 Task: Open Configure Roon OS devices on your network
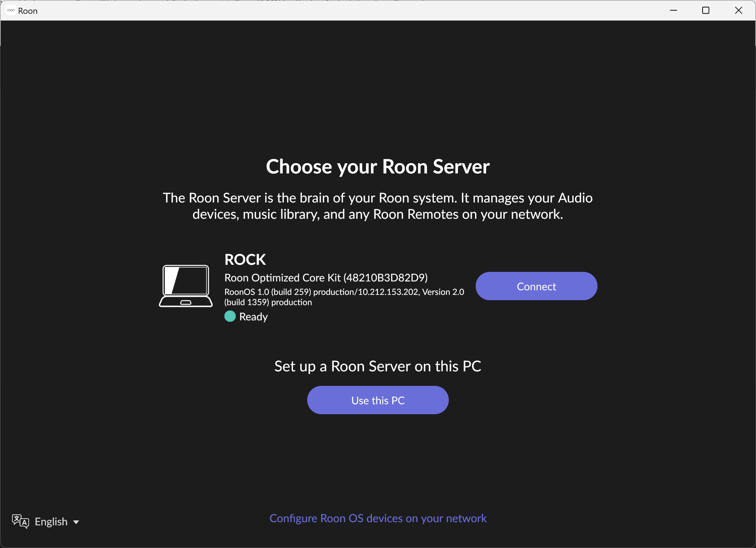point(378,518)
